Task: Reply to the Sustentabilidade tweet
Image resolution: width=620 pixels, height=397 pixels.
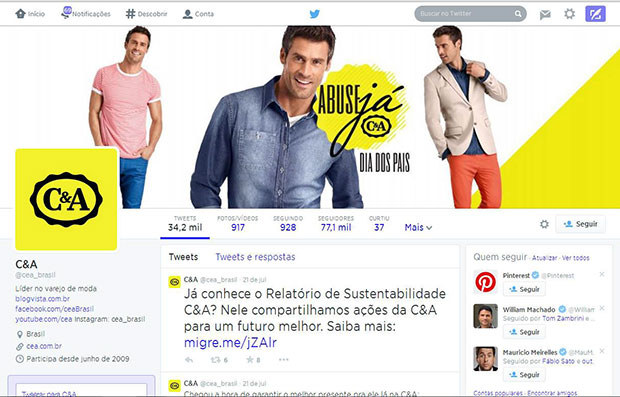Action: 189,360
